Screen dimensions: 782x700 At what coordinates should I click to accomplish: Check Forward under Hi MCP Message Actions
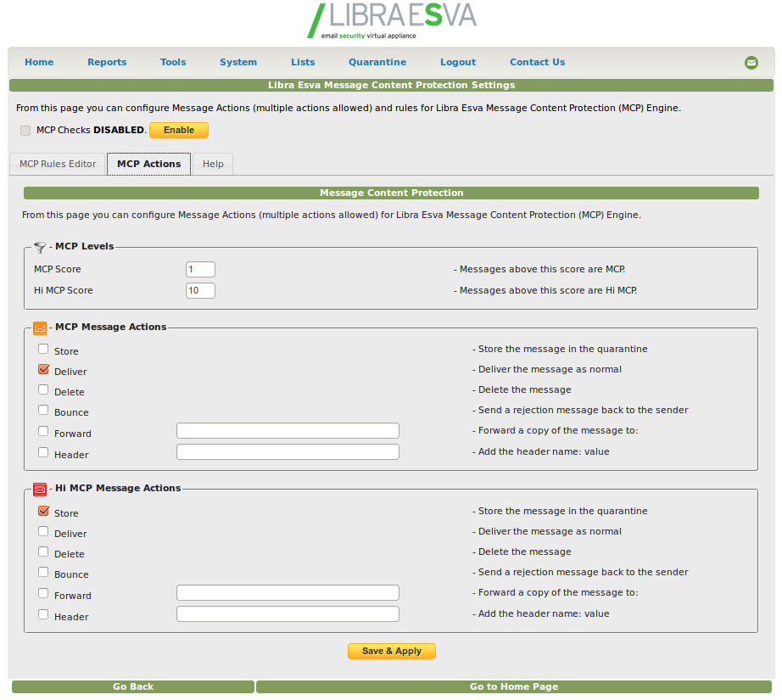click(x=43, y=593)
